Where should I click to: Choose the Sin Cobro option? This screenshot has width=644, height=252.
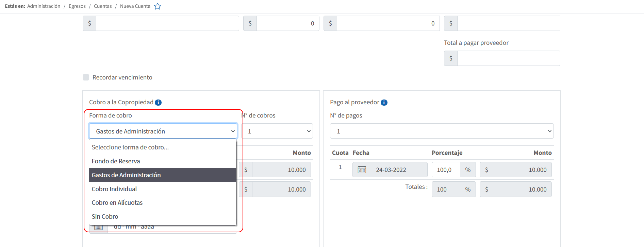(x=163, y=217)
